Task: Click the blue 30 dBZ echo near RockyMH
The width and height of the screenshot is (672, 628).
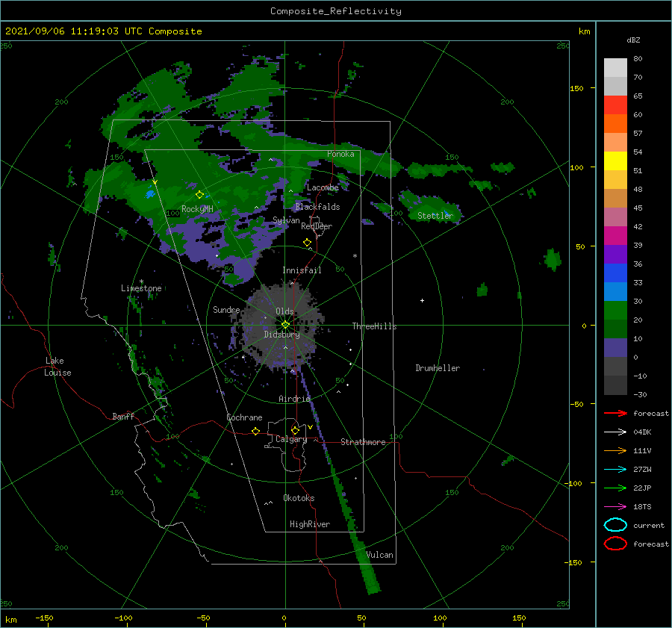Action: (x=150, y=194)
